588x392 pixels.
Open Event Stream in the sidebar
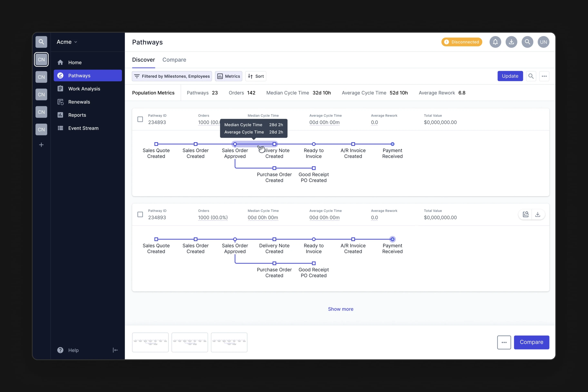(88, 128)
